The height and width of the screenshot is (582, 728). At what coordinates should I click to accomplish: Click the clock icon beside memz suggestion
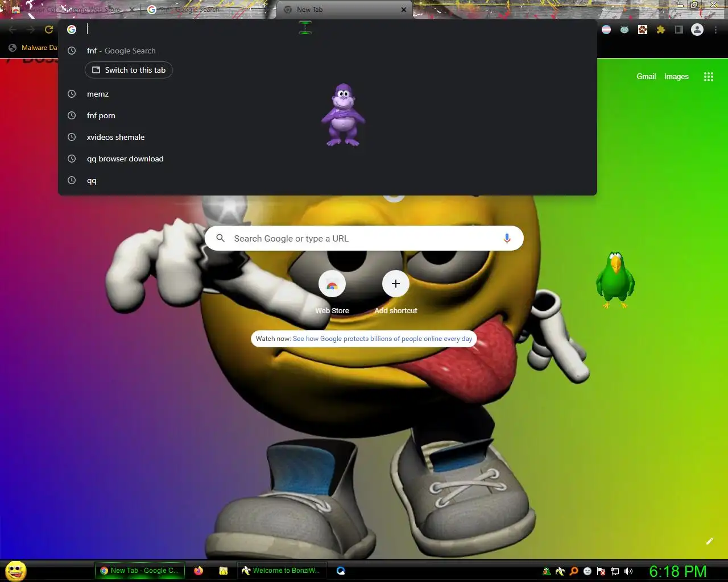72,94
